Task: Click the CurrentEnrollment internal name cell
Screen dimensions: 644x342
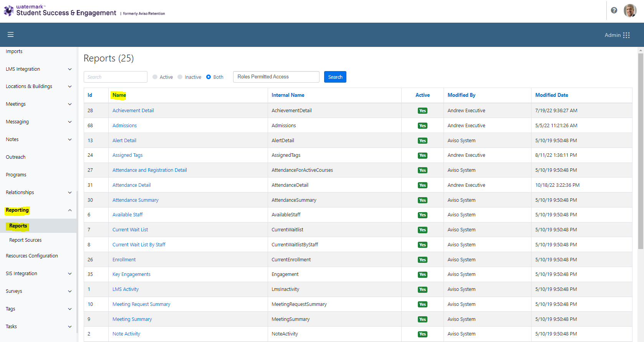Action: [291, 260]
